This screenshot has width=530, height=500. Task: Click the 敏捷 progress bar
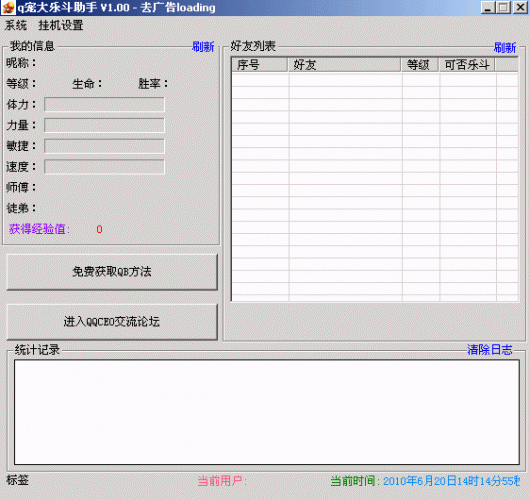point(104,146)
